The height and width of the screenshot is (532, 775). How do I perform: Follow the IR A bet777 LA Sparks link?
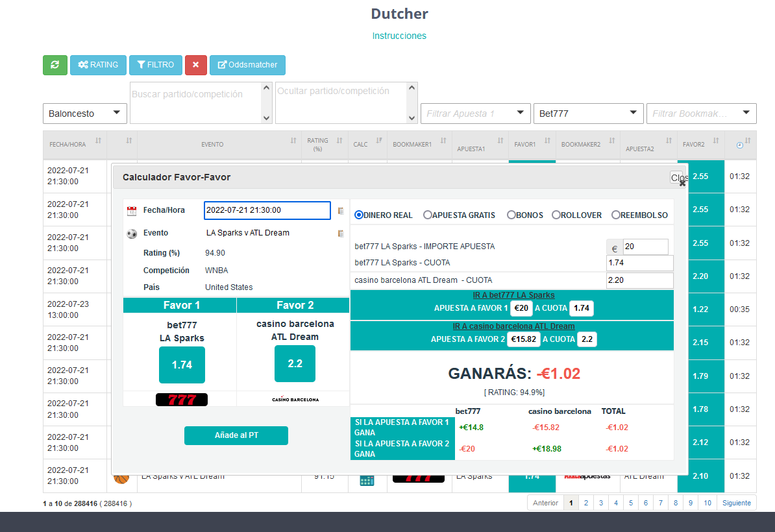513,295
